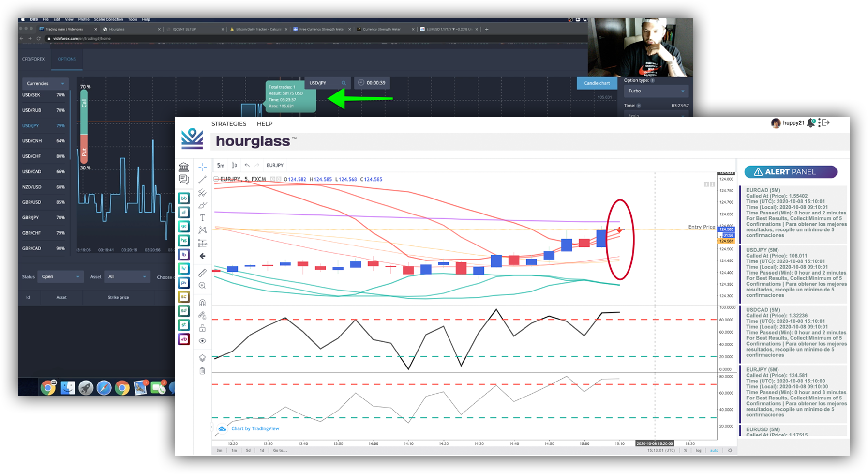Image resolution: width=868 pixels, height=474 pixels.
Task: Open chart settings gear at bottom right
Action: click(730, 450)
